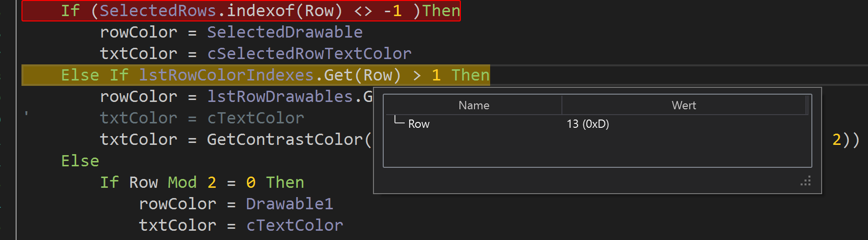The width and height of the screenshot is (868, 240).
Task: Click the lstRowDrawables identifier
Action: click(x=280, y=97)
